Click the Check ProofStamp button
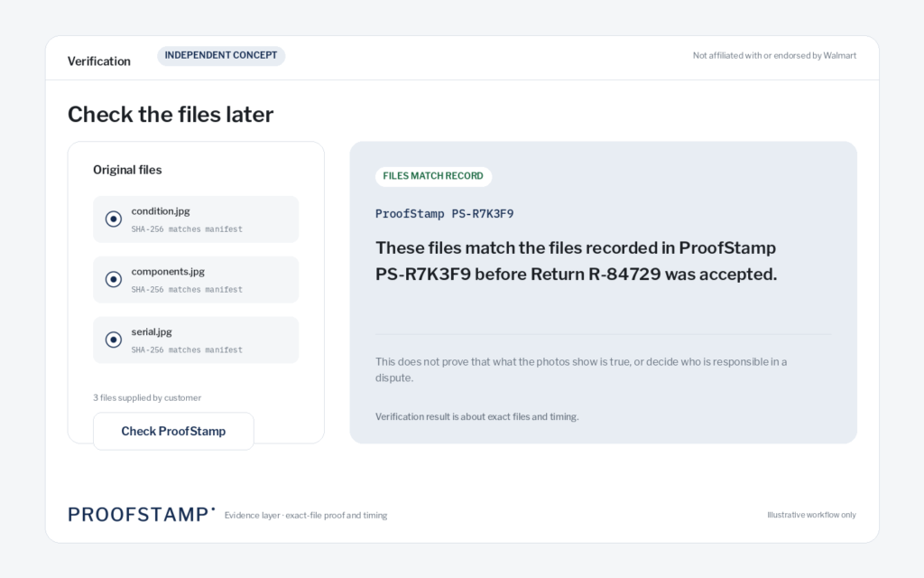This screenshot has width=924, height=578. pyautogui.click(x=173, y=431)
